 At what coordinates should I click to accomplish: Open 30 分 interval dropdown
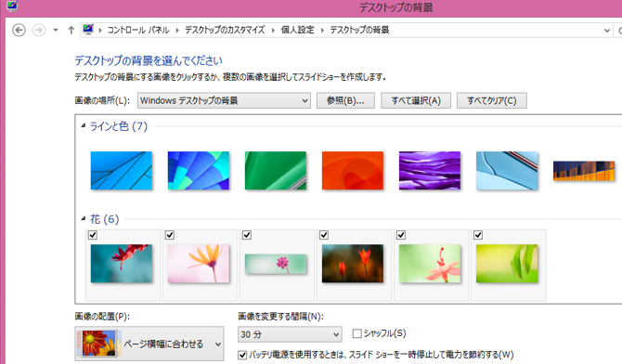(290, 334)
